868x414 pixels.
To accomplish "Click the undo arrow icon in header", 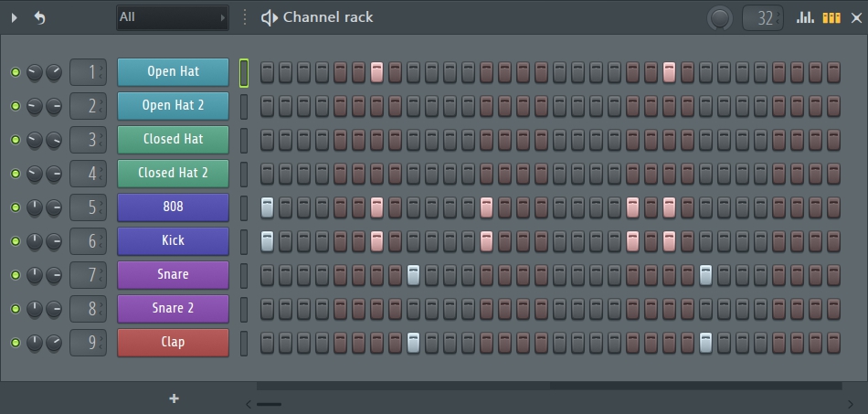I will pyautogui.click(x=40, y=17).
